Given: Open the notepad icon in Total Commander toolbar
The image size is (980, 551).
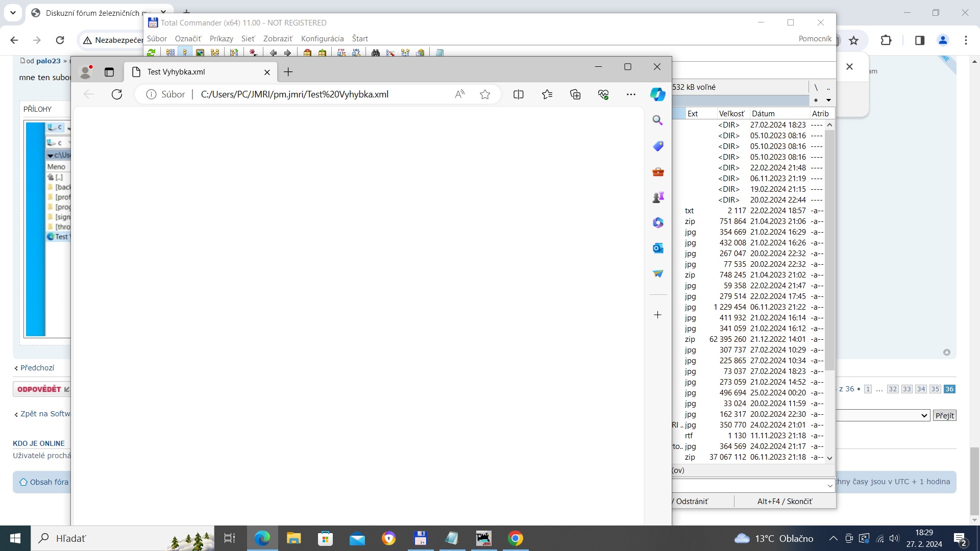Looking at the screenshot, I should click(439, 53).
